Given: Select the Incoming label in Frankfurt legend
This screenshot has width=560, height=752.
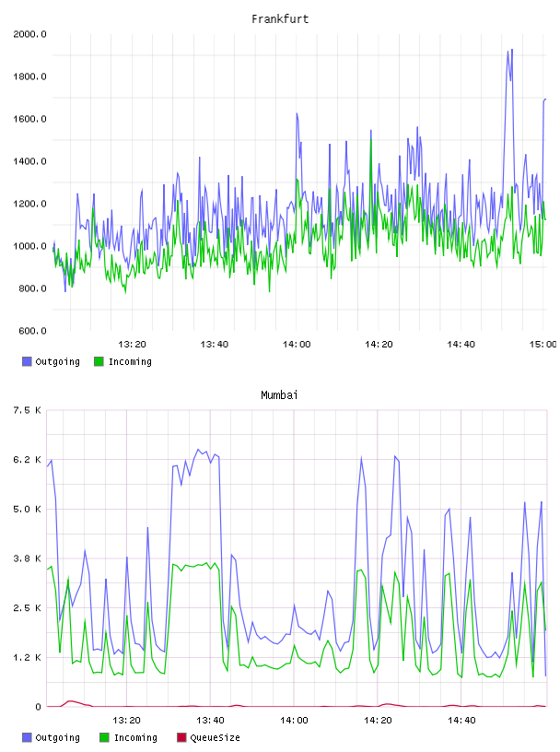Looking at the screenshot, I should tap(130, 361).
